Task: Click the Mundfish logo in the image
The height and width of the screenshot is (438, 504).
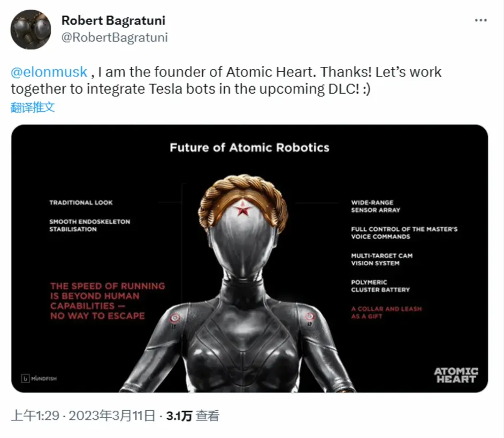Action: coord(39,379)
